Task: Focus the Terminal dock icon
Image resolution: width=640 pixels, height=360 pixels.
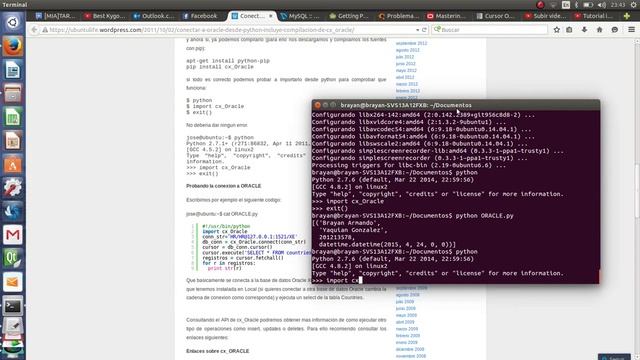Action: [13, 306]
